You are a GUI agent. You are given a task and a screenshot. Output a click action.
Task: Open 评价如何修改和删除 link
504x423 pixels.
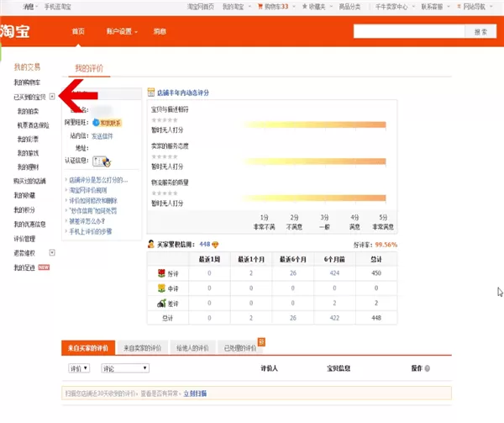click(x=93, y=200)
